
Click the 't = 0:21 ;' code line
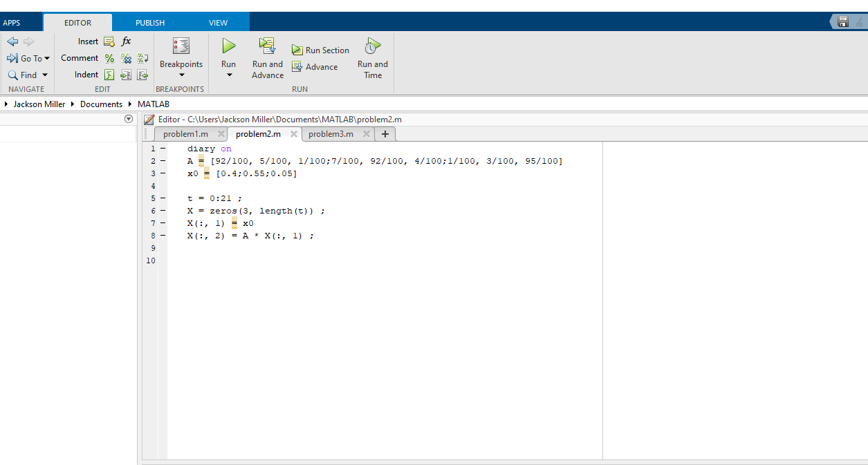point(214,198)
